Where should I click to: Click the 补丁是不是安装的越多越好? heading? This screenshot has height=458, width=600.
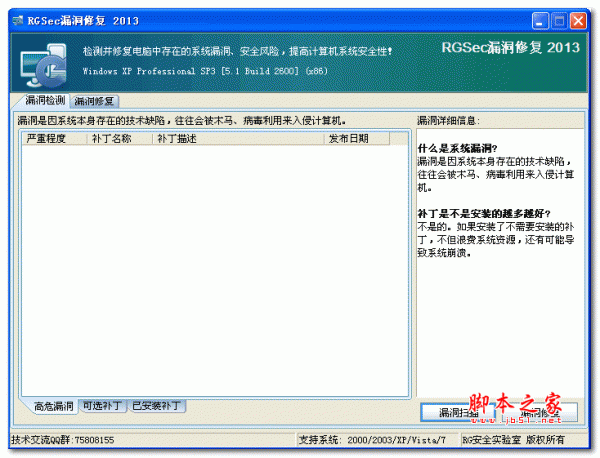pos(484,213)
